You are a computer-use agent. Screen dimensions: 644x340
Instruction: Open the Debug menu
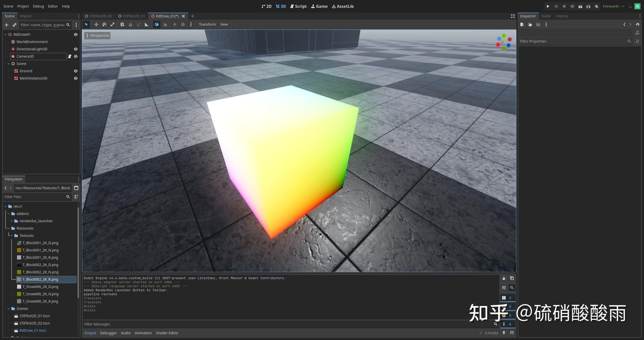click(38, 6)
